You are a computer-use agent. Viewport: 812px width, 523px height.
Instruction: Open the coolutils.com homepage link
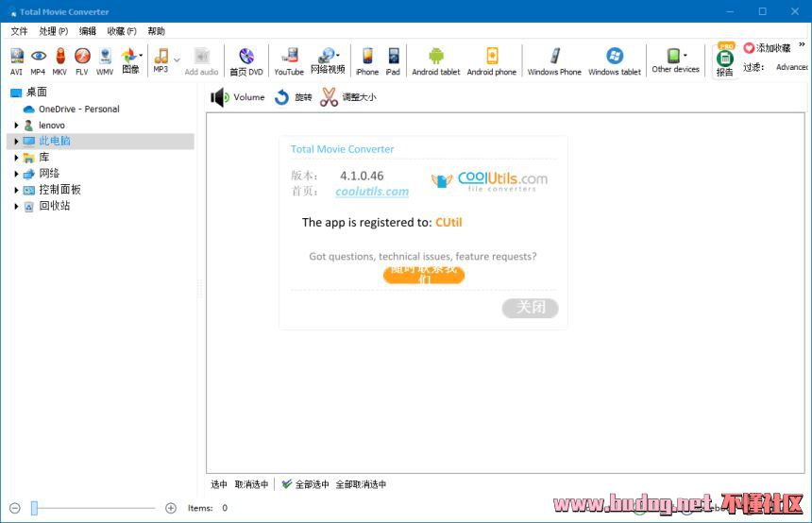coord(372,192)
